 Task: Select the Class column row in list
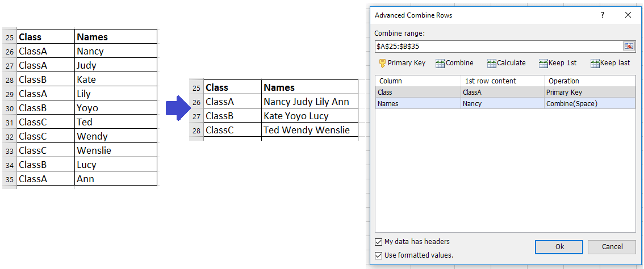tap(417, 92)
